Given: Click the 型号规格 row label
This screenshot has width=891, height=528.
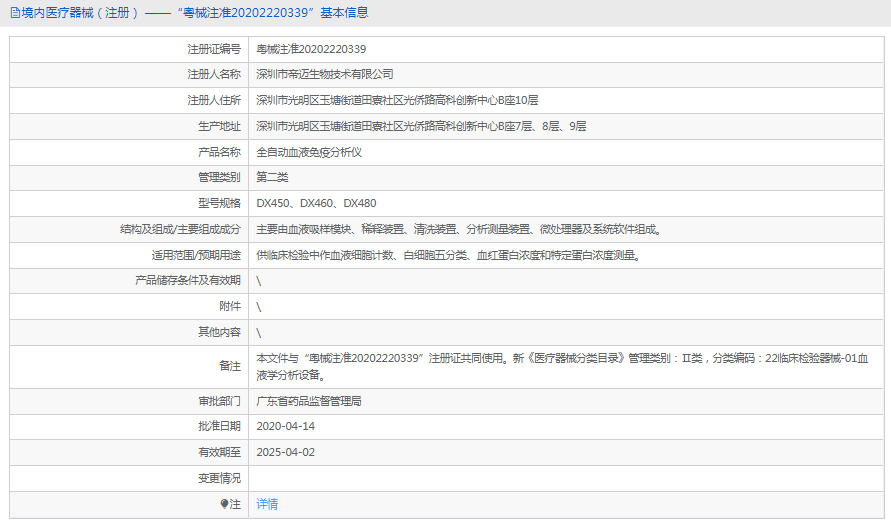Looking at the screenshot, I should (x=219, y=203).
